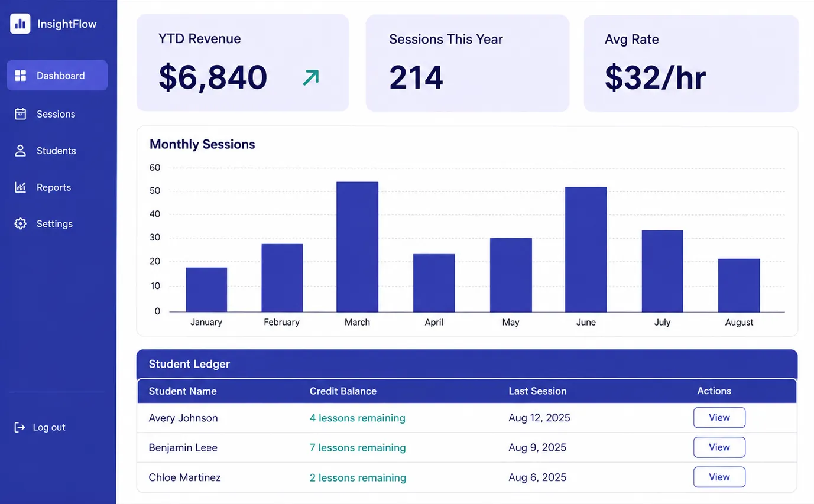Screen dimensions: 814x504
Task: Click "2 lessons remaining" credit balance
Action: coord(358,477)
